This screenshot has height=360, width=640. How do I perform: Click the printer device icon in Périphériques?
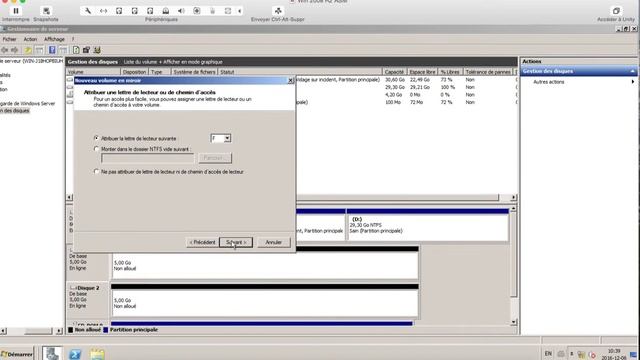(166, 11)
